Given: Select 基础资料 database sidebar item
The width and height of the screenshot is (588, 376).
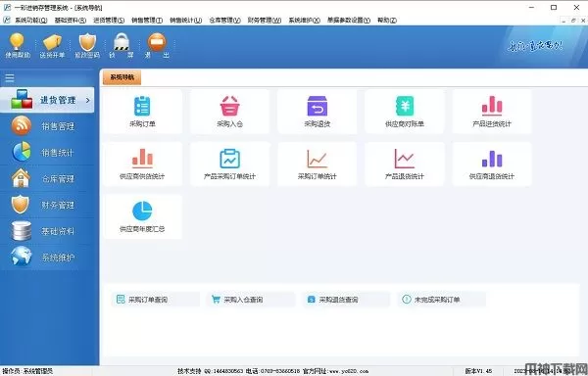Looking at the screenshot, I should pos(47,231).
